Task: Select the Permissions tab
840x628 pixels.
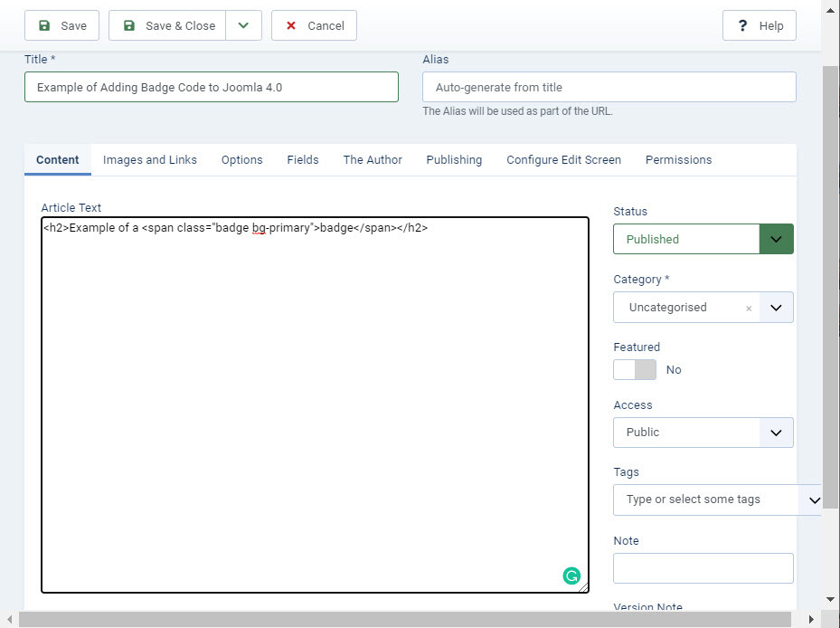Action: [678, 160]
